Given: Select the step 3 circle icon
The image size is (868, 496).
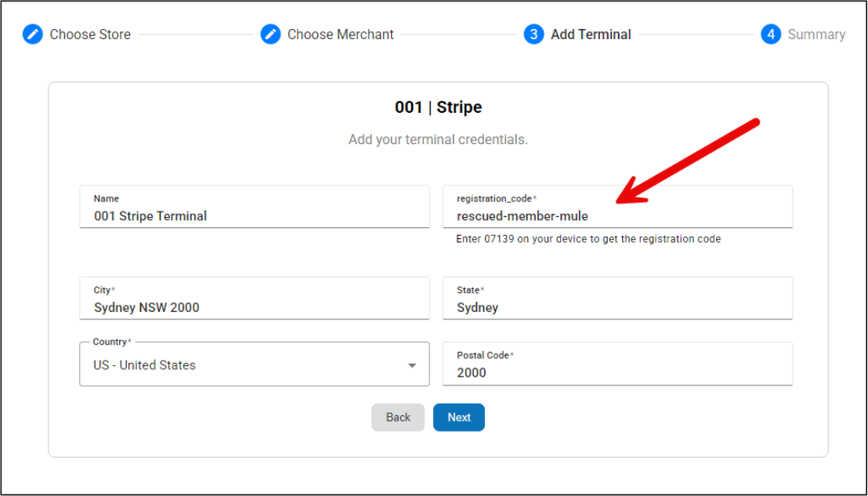Looking at the screenshot, I should click(533, 34).
